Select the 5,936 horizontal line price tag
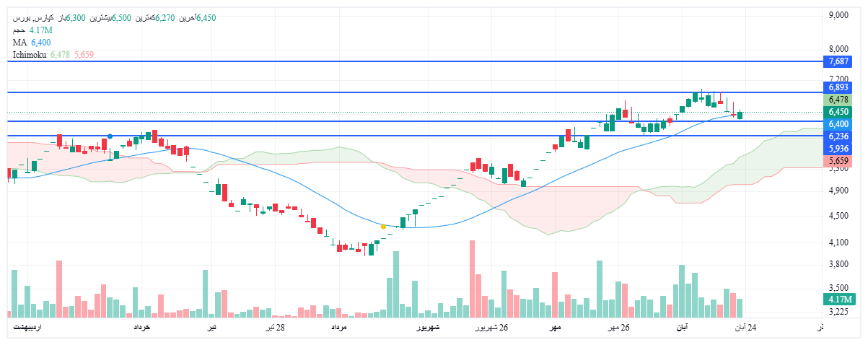 coord(838,148)
